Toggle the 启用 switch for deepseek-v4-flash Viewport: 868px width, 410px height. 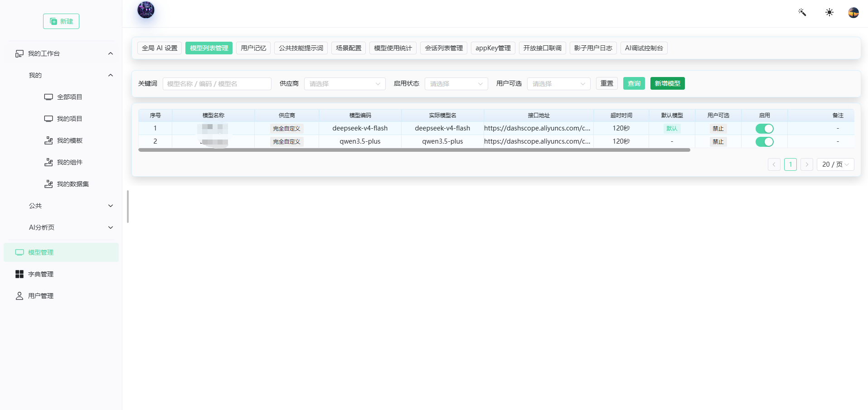[765, 129]
